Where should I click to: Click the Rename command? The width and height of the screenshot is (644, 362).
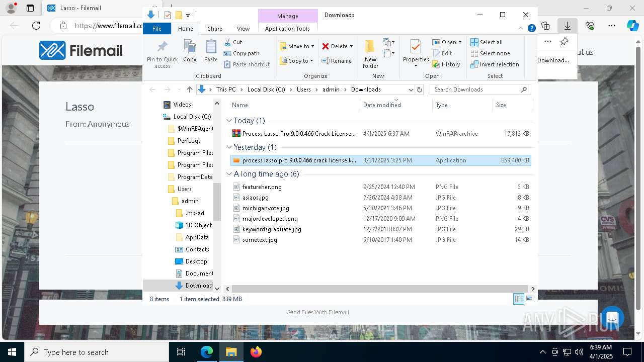point(337,61)
